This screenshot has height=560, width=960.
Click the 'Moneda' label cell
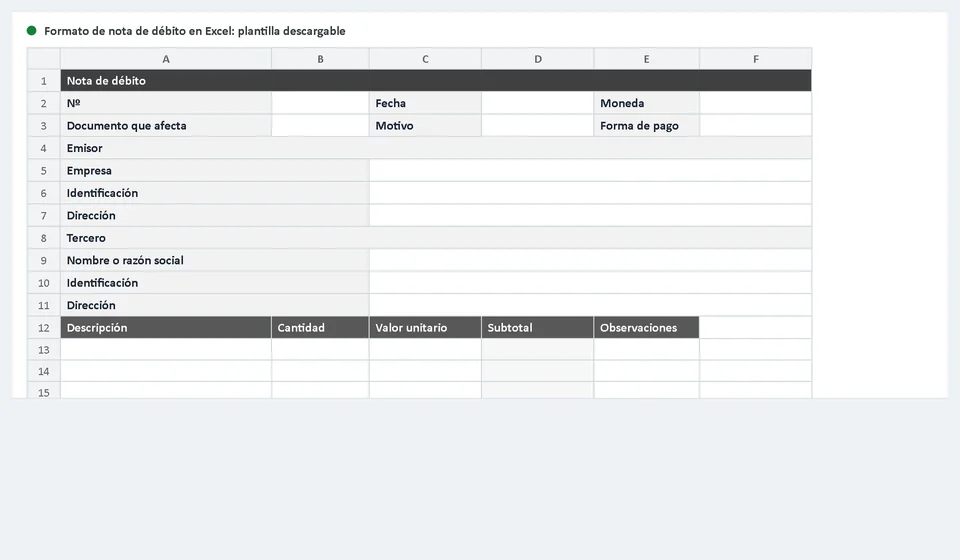pos(646,103)
